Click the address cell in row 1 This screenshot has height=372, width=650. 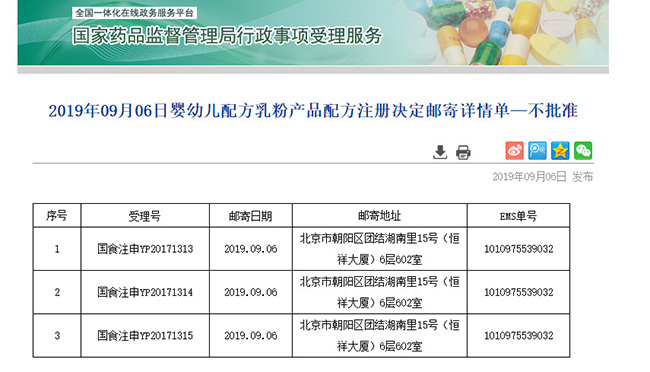pyautogui.click(x=380, y=249)
